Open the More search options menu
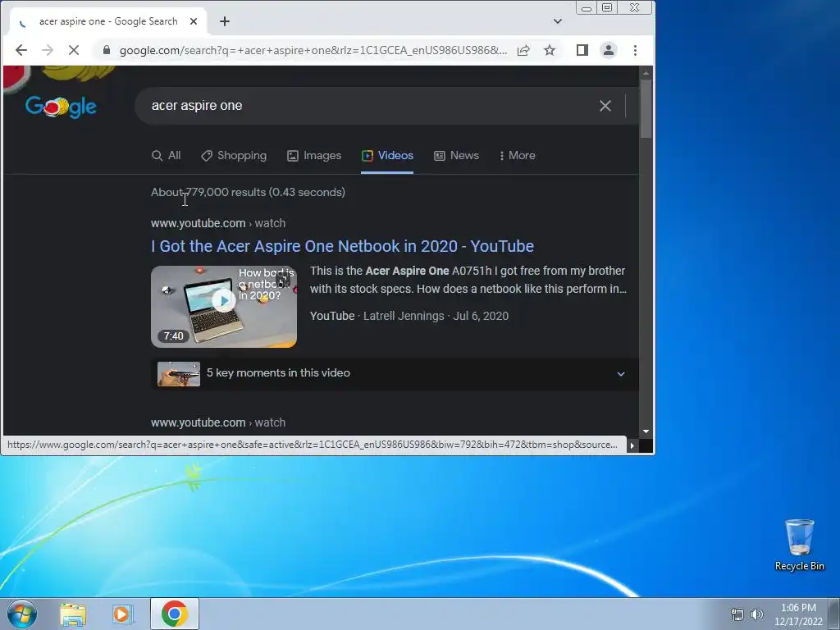840x630 pixels. pos(518,155)
